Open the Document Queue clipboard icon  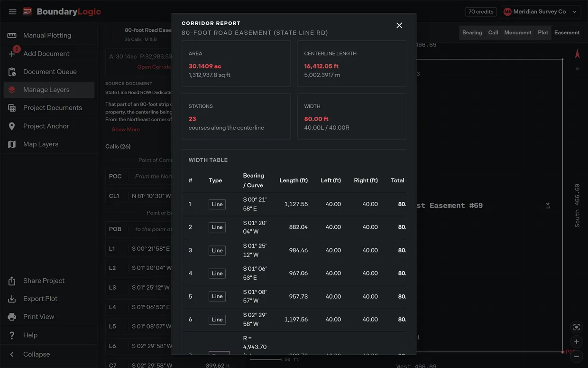pos(12,72)
